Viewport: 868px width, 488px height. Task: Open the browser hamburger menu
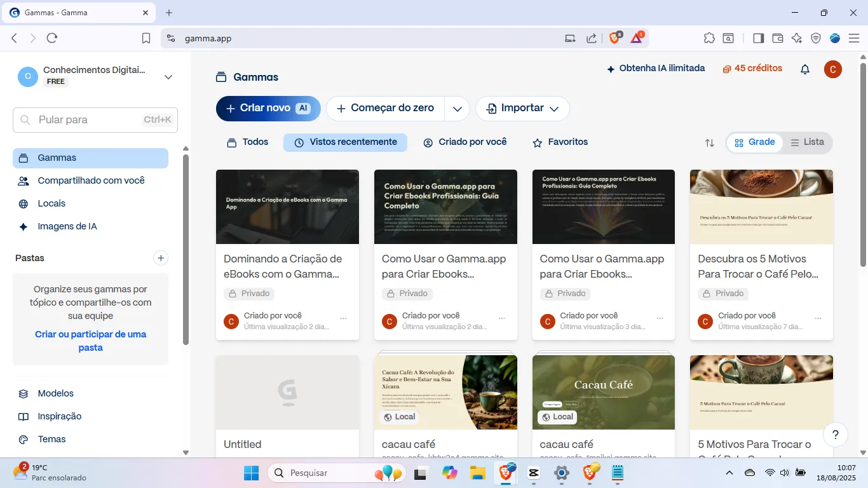click(x=853, y=38)
